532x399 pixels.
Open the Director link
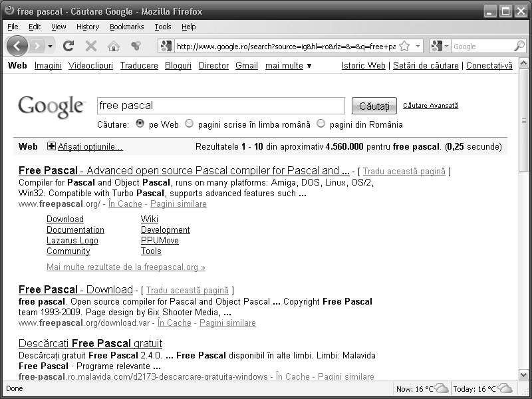213,65
